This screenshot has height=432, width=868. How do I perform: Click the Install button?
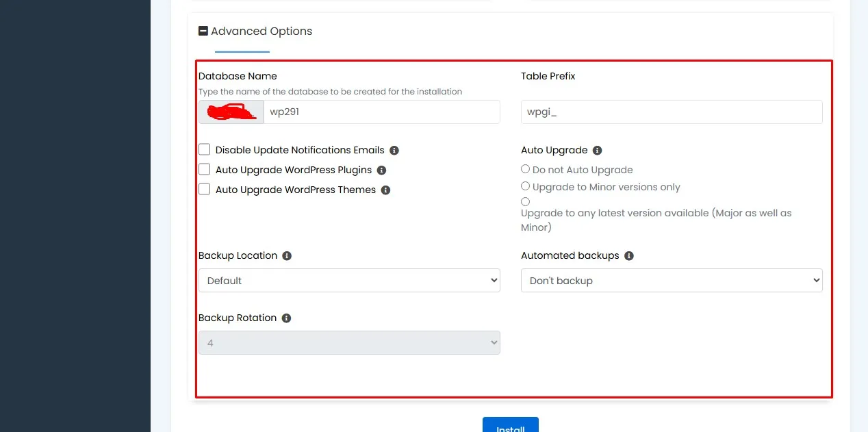point(510,427)
